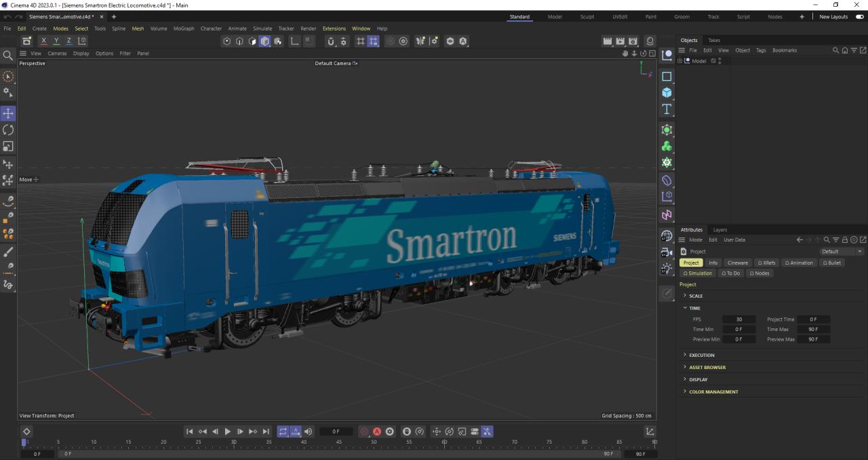This screenshot has height=460, width=868.
Task: Select the Scale tool in left toolbar
Action: point(8,147)
